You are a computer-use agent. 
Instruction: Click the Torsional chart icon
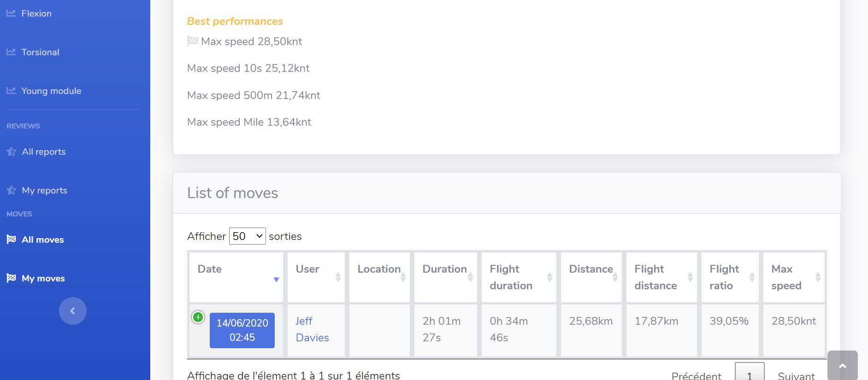pos(11,52)
